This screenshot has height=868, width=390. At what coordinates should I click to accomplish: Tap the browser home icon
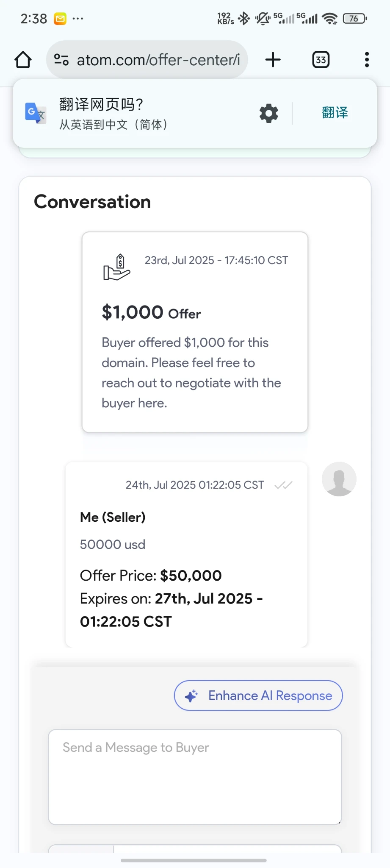(23, 60)
